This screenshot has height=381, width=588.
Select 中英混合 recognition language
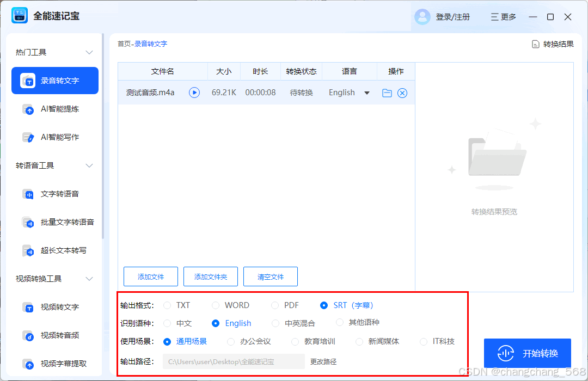[275, 323]
